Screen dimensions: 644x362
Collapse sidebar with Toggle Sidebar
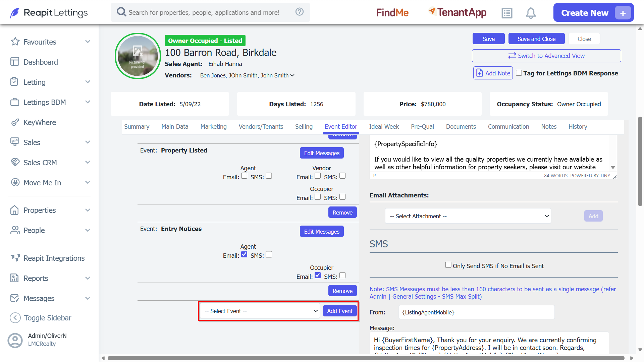pos(47,318)
